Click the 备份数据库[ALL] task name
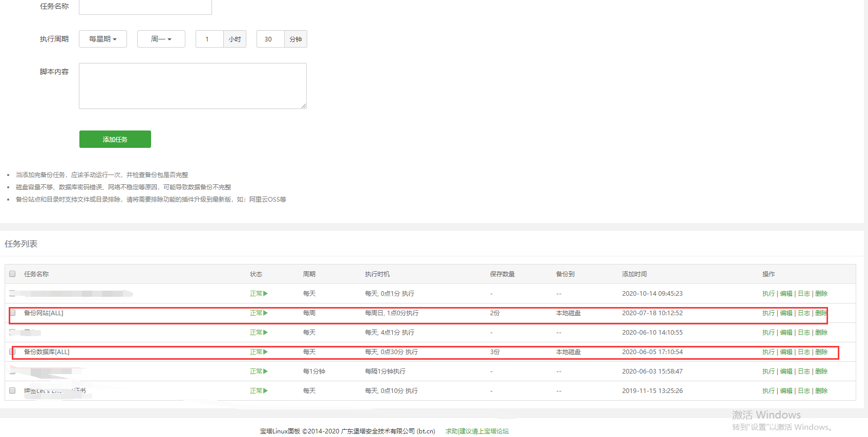 47,352
